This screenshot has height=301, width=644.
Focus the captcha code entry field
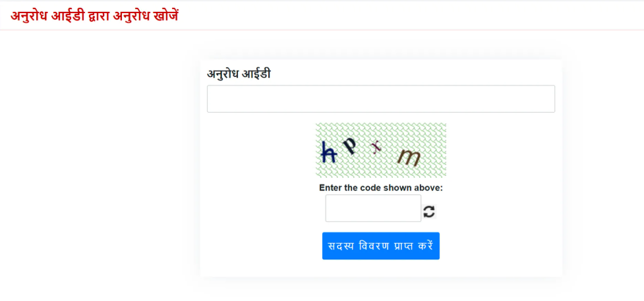tap(373, 208)
